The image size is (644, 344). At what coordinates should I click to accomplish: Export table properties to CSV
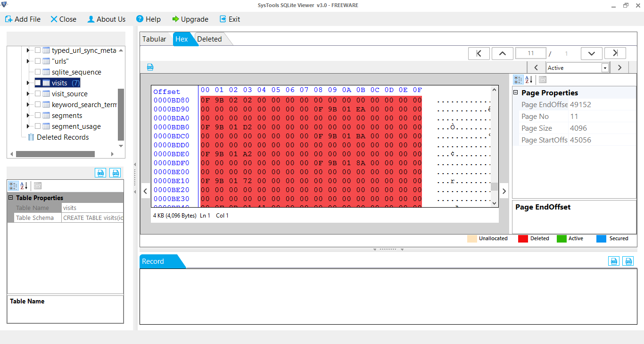point(100,173)
